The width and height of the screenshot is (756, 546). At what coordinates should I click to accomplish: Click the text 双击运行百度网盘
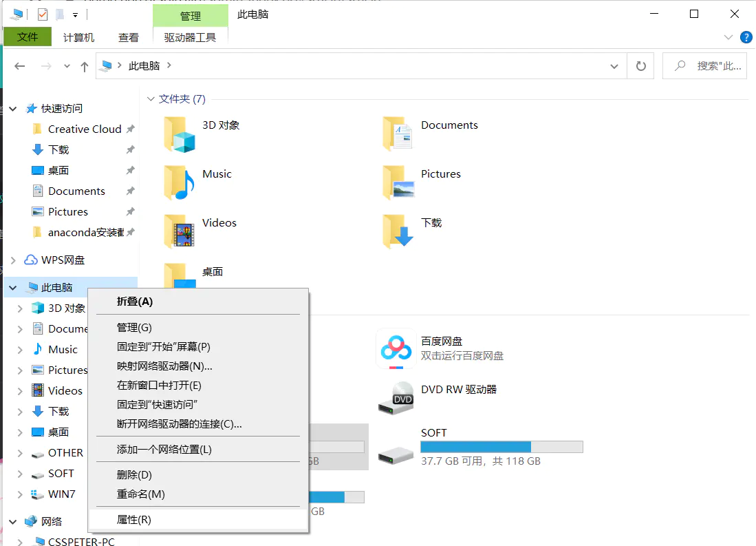[462, 356]
